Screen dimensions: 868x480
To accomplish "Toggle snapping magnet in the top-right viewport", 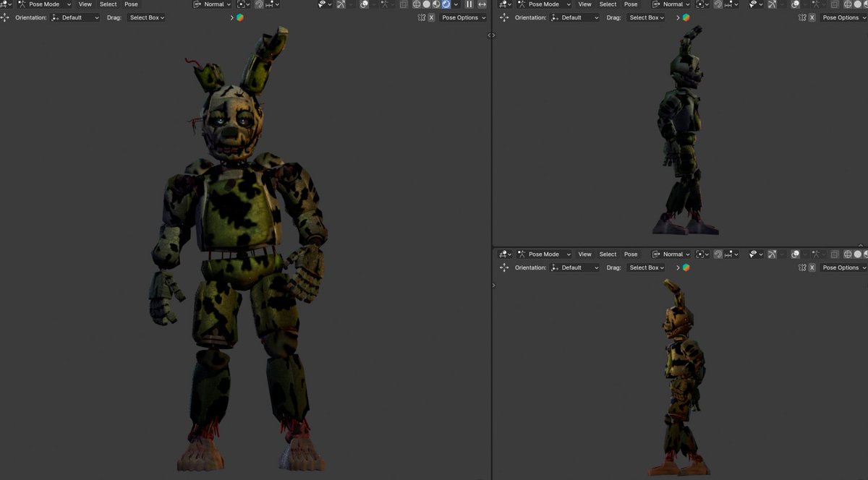I will click(x=718, y=4).
